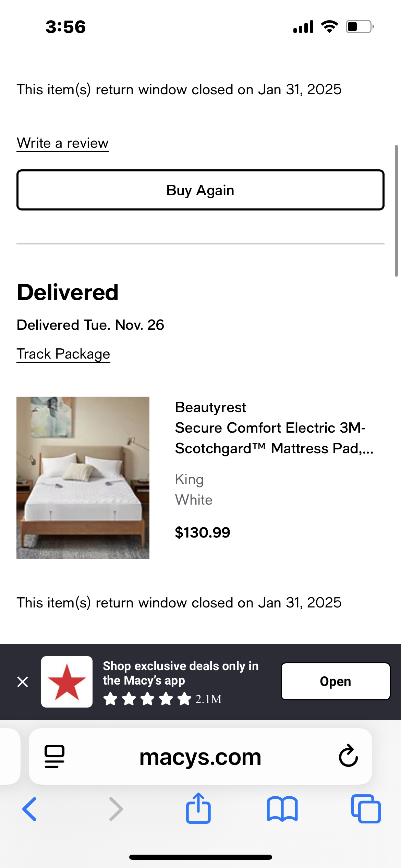Dismiss the Macy's app banner
The width and height of the screenshot is (401, 868).
pos(23,682)
